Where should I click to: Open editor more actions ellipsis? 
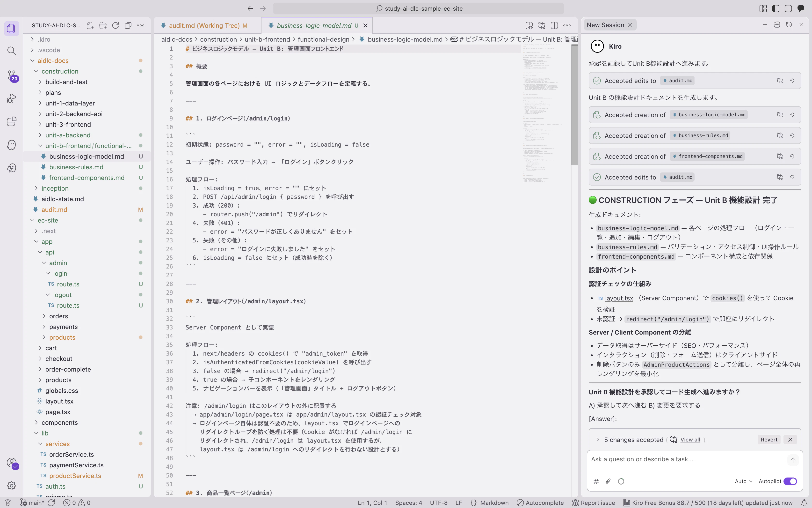coord(567,26)
